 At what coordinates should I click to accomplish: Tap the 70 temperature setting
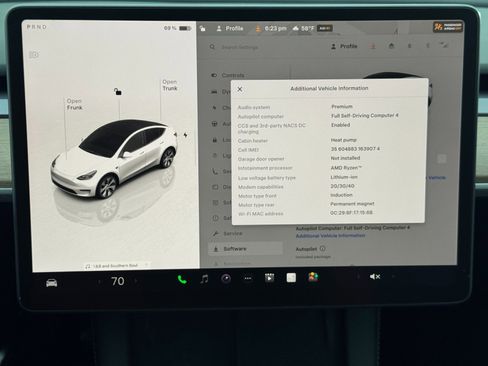tap(118, 281)
